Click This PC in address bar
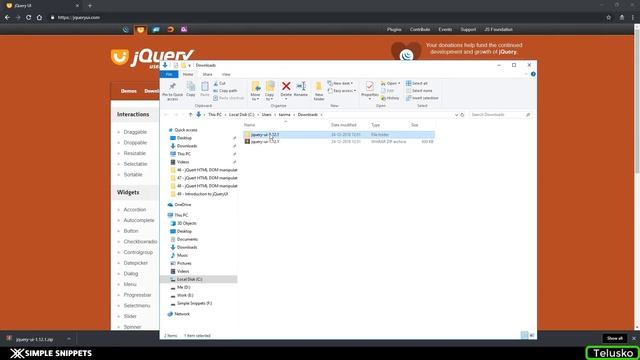The height and width of the screenshot is (360, 640). pyautogui.click(x=215, y=115)
